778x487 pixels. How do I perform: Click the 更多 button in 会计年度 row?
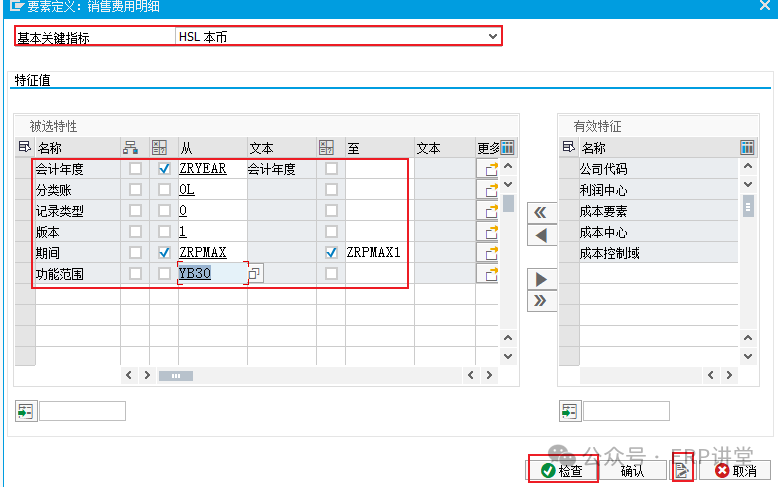click(487, 169)
